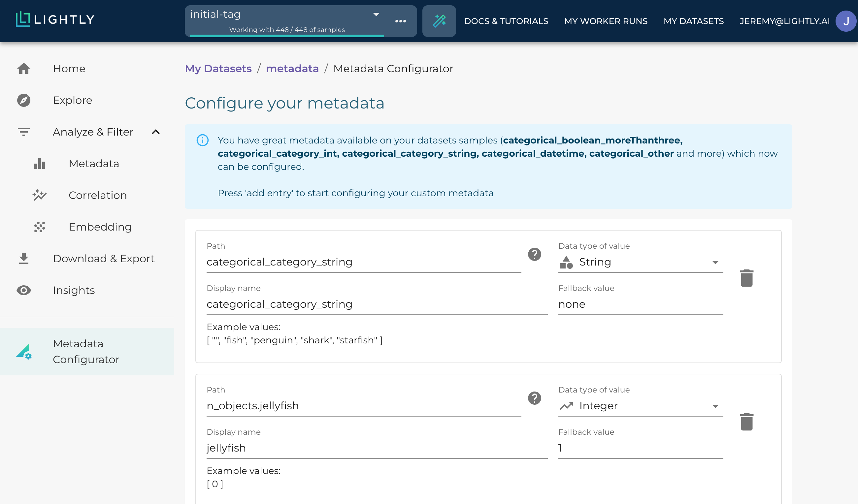The width and height of the screenshot is (858, 504).
Task: Open Insights from the sidebar
Action: point(74,290)
